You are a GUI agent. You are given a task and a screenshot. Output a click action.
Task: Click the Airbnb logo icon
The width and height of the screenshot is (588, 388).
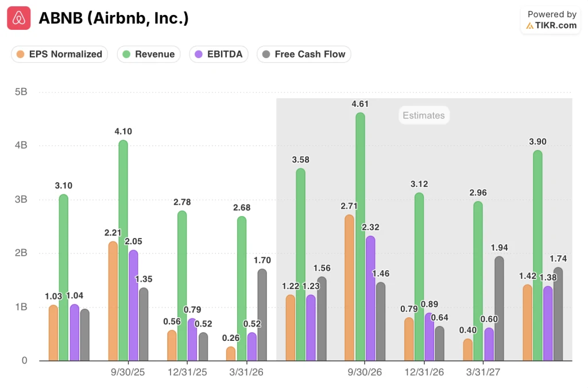(x=19, y=18)
